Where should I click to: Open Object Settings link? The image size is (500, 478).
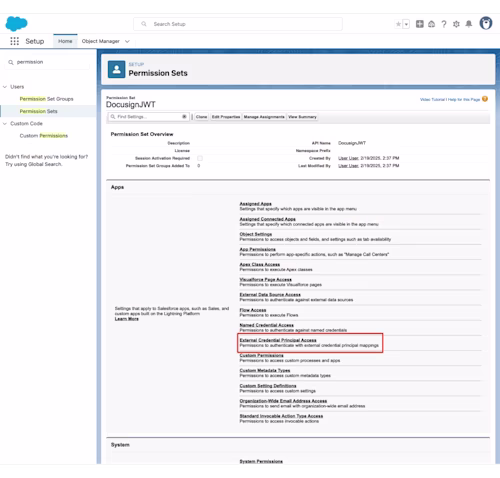tap(256, 234)
